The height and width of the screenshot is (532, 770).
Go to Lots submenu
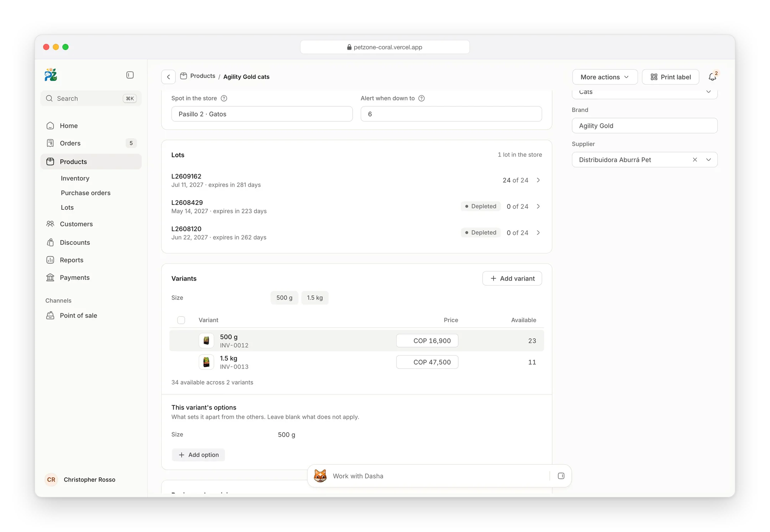67,207
